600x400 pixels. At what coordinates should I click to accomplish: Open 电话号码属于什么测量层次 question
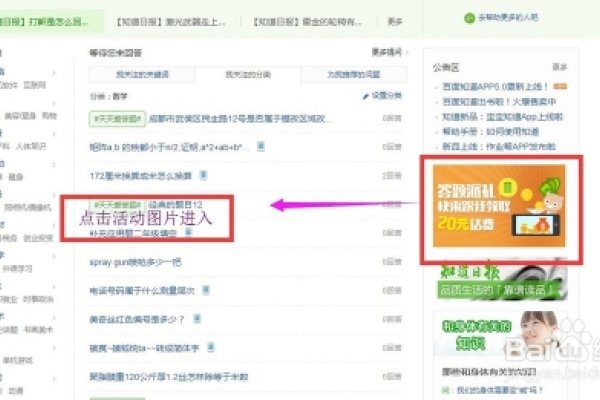pos(142,291)
